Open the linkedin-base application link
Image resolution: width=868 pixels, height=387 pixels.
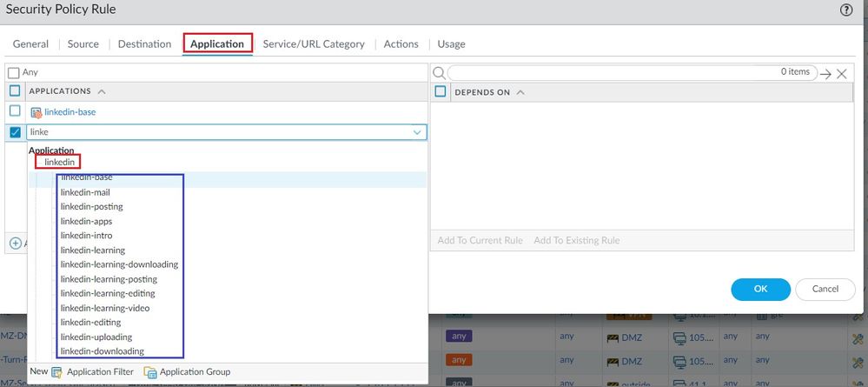70,112
